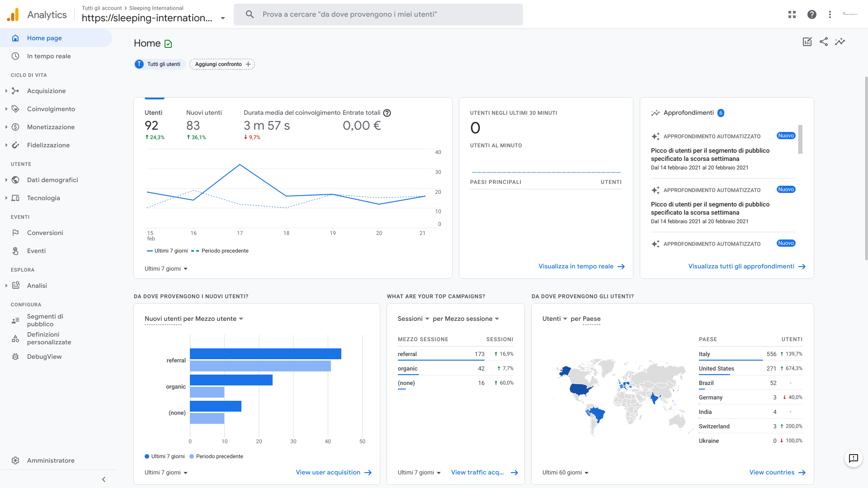Click the Segmenti di pubblico icon
The image size is (868, 488).
(15, 320)
